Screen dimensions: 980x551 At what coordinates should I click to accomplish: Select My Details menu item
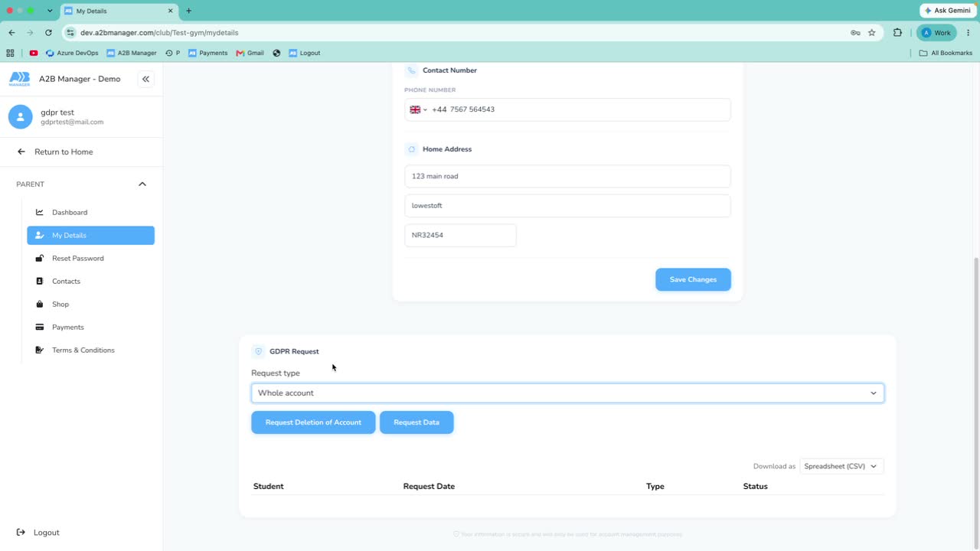coord(90,235)
